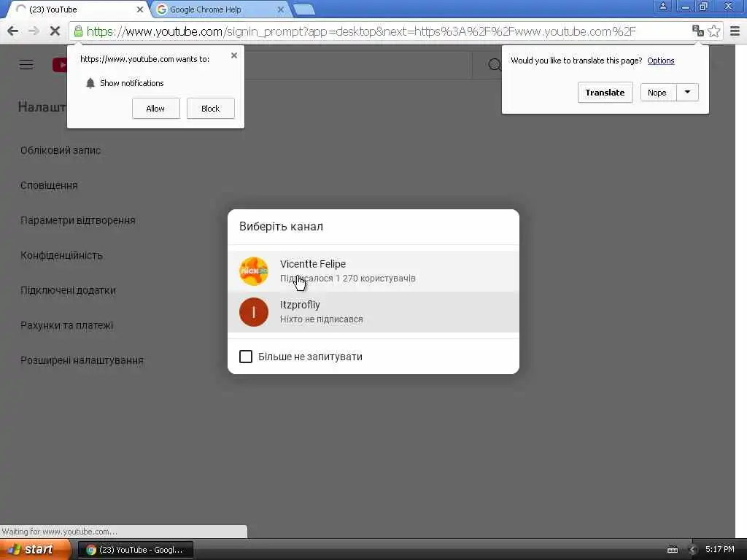Go back with the browser back arrow
Screen dimensions: 747x560
point(13,31)
